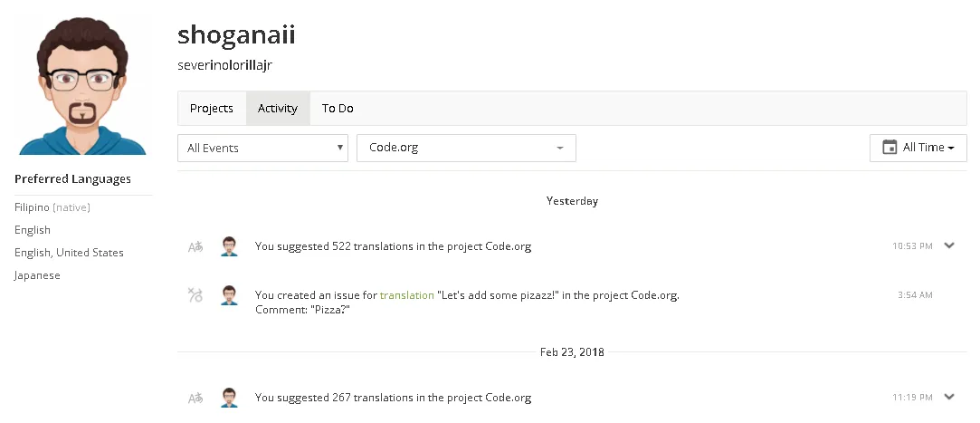The height and width of the screenshot is (423, 980).
Task: Expand the 267 translations activity chevron
Action: pyautogui.click(x=949, y=396)
